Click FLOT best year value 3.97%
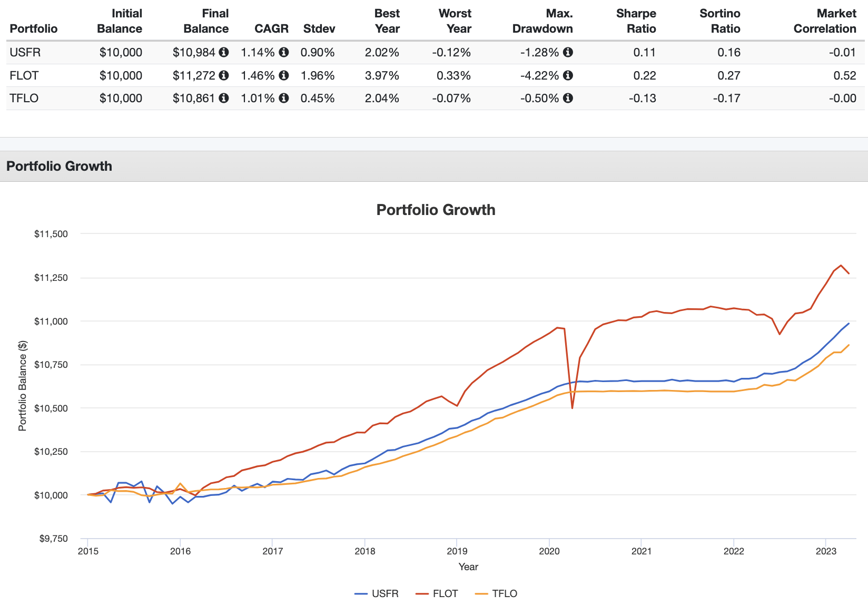The width and height of the screenshot is (868, 605). pyautogui.click(x=382, y=75)
